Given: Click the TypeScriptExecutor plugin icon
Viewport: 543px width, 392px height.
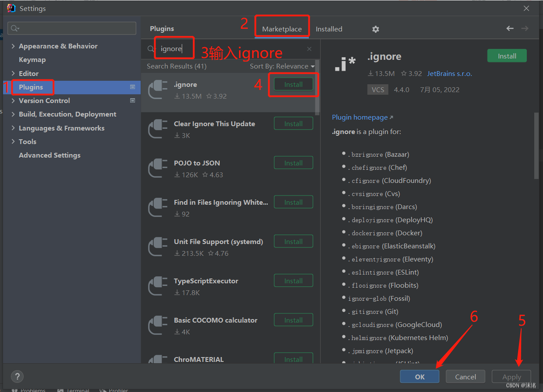Looking at the screenshot, I should pyautogui.click(x=158, y=286).
